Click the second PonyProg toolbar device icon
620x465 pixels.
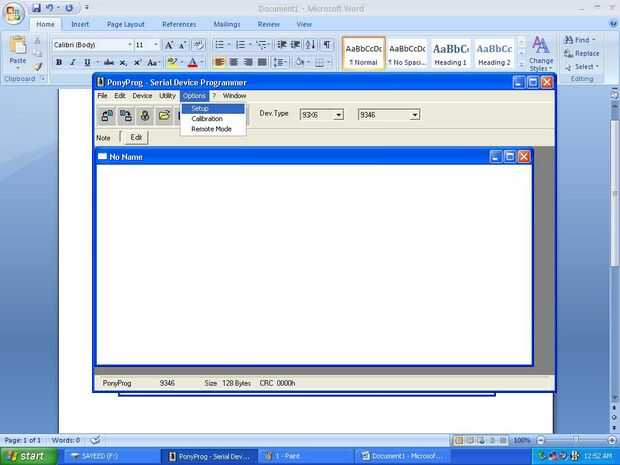[x=126, y=115]
